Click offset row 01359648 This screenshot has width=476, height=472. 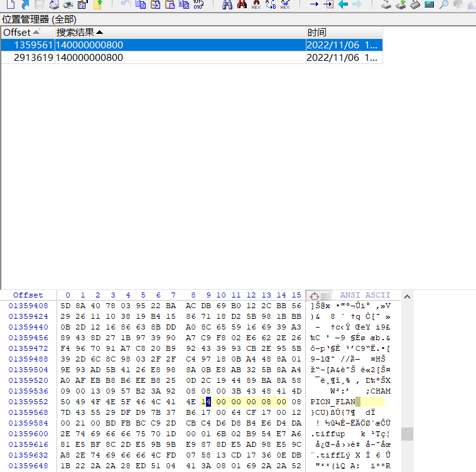click(x=28, y=466)
